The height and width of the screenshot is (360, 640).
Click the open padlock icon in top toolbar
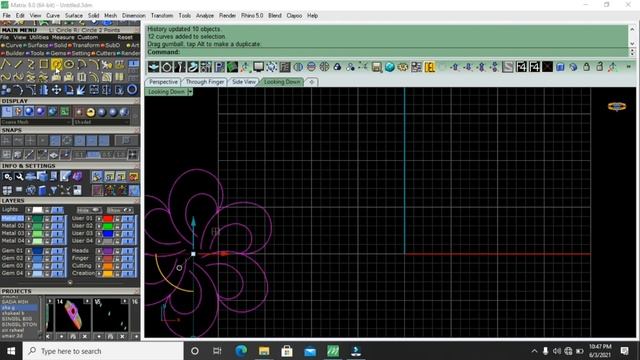[600, 67]
